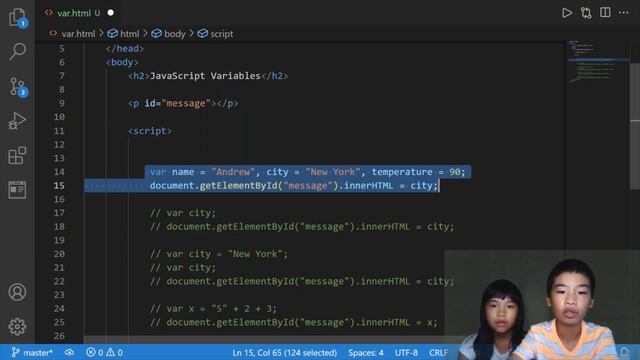Open the Explorer view

pyautogui.click(x=17, y=17)
